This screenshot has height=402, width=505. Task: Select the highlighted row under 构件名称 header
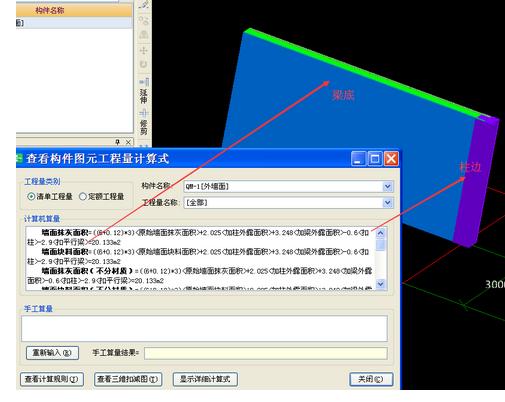74,23
